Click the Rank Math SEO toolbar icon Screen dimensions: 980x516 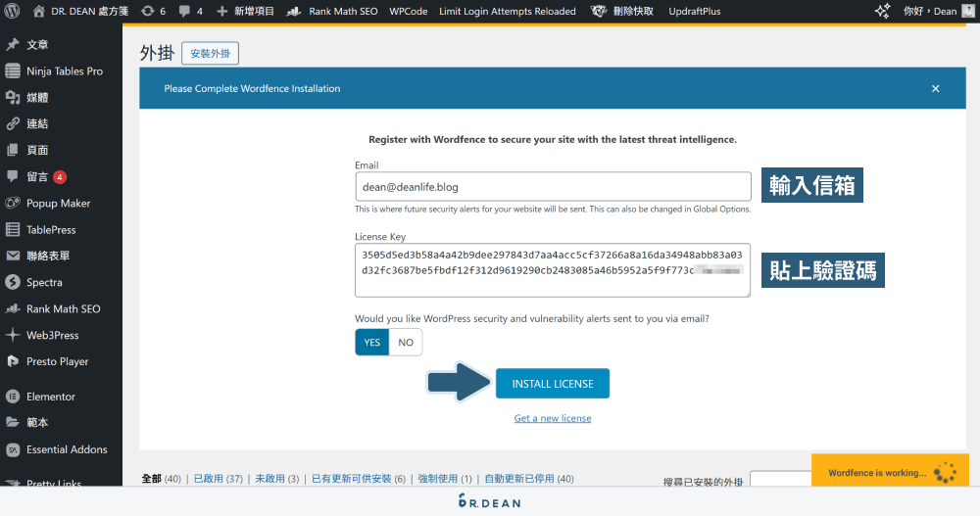294,11
